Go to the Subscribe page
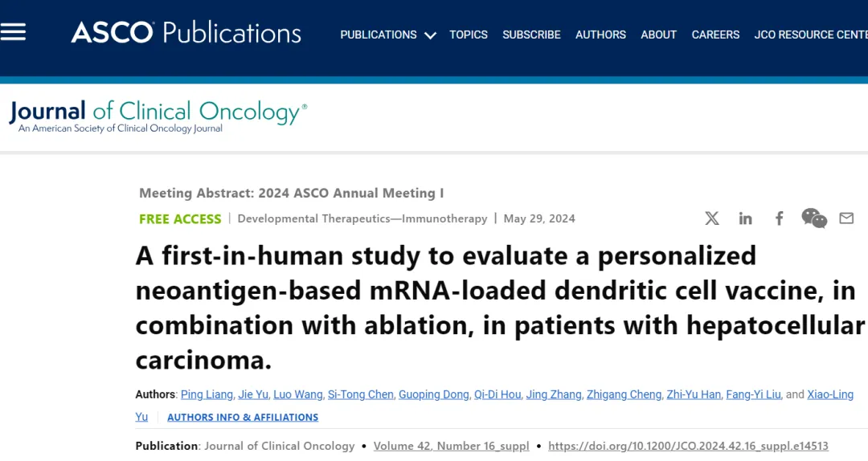 tap(531, 35)
